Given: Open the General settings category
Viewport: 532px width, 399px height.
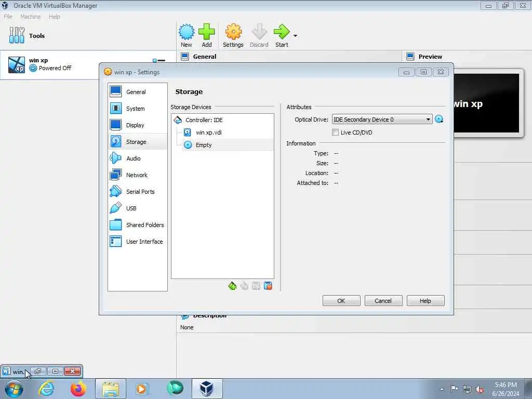Looking at the screenshot, I should (137, 91).
